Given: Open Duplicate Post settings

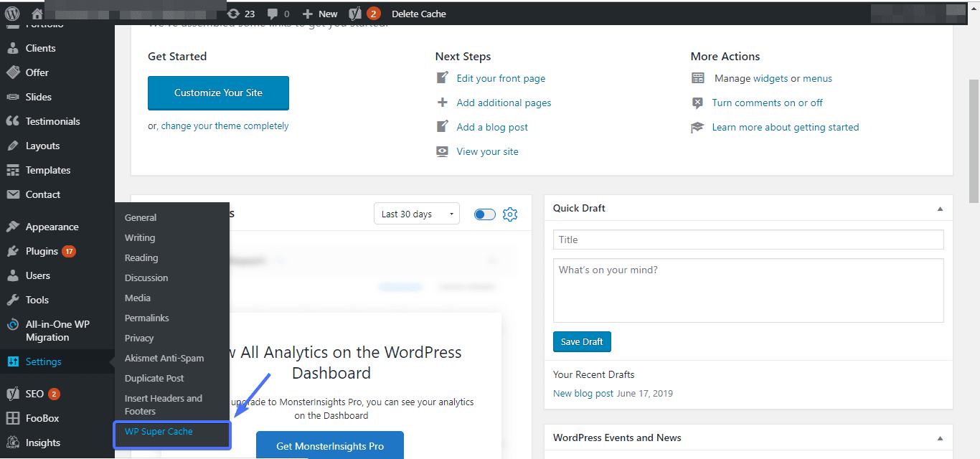Looking at the screenshot, I should pyautogui.click(x=154, y=378).
